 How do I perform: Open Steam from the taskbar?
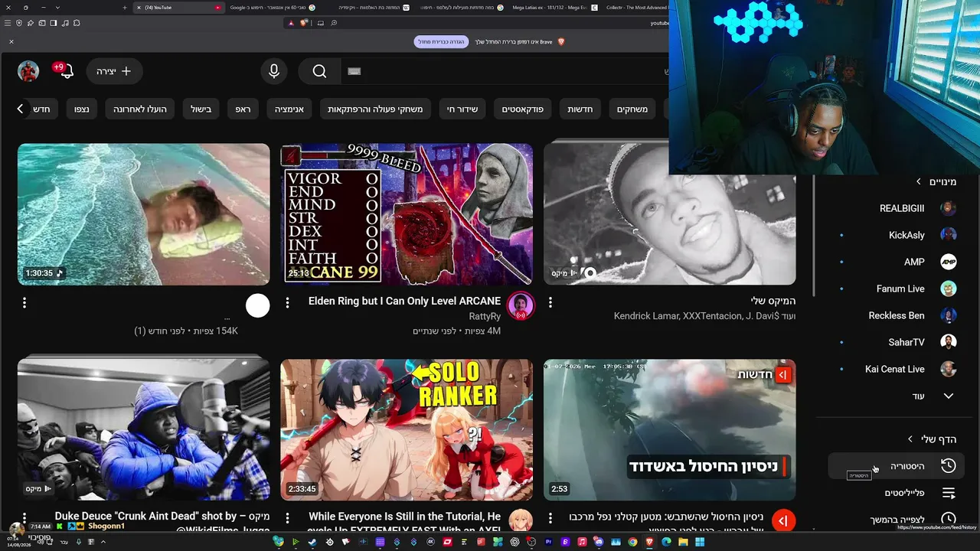(312, 542)
